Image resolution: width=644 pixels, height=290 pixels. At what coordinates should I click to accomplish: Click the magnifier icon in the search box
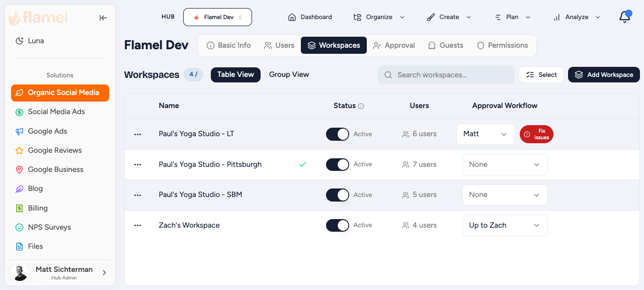click(x=388, y=75)
